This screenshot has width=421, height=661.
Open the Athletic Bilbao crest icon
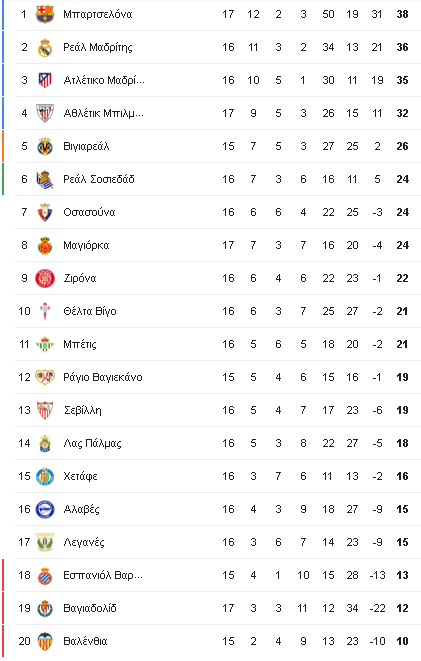click(x=45, y=113)
